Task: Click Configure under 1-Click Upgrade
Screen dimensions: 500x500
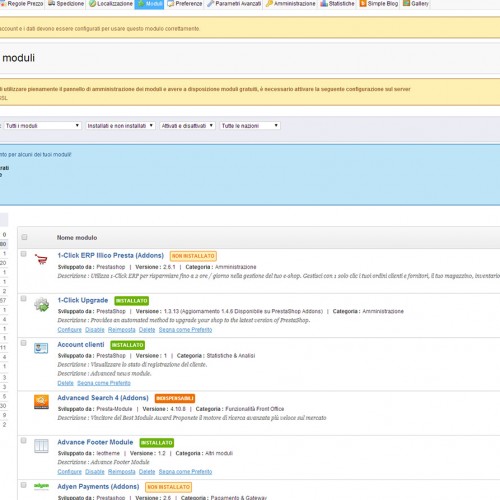Action: pos(69,330)
